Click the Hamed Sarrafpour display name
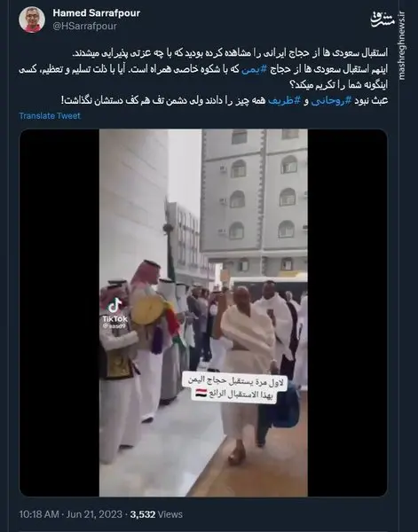Viewport: 418px width, 532px height. 97,13
